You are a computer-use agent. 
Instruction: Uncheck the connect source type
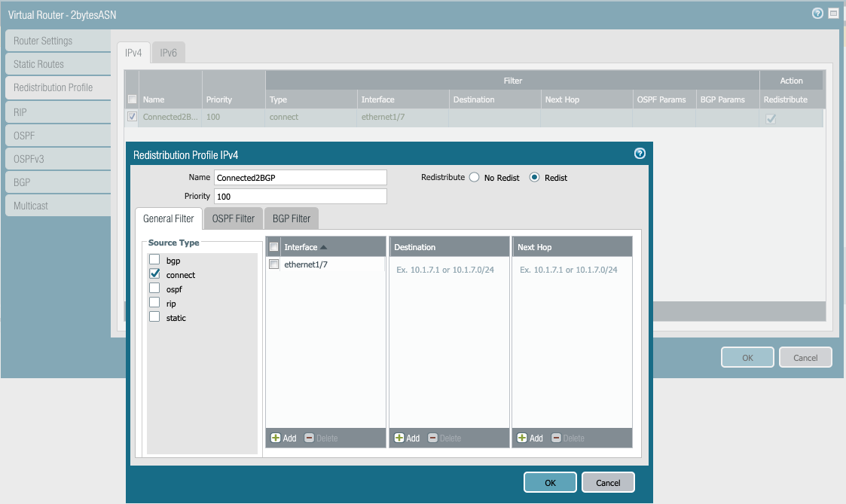154,274
